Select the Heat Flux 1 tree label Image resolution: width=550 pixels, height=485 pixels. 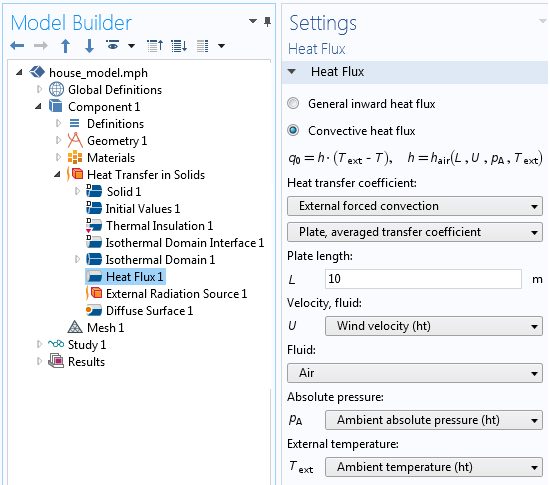tap(135, 277)
